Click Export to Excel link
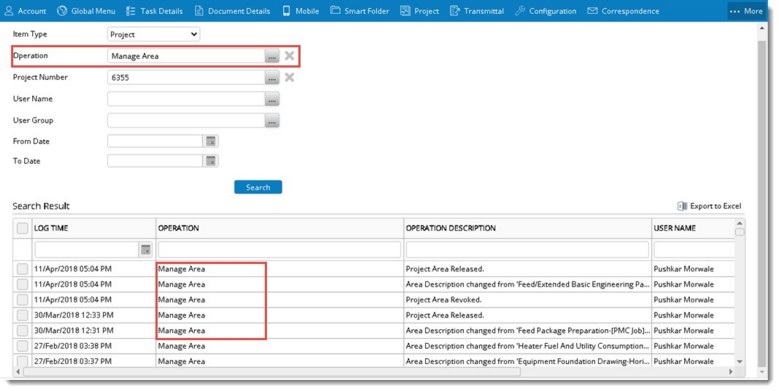Viewport: 779px width, 391px height. coord(709,206)
